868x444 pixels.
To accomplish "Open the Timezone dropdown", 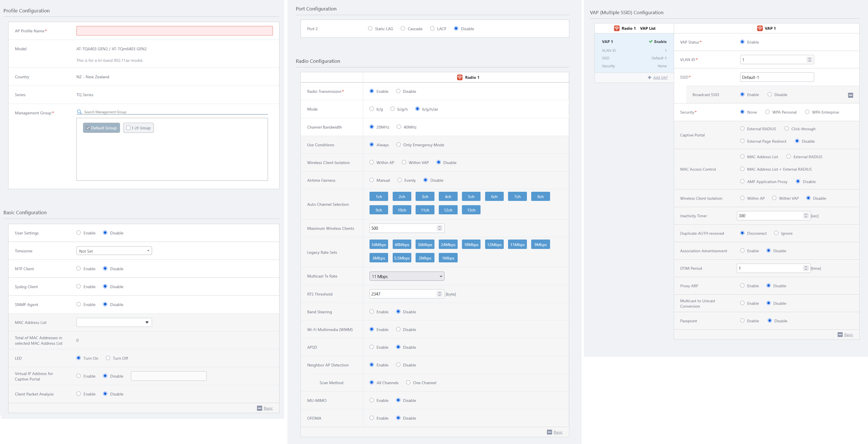I will pyautogui.click(x=114, y=251).
